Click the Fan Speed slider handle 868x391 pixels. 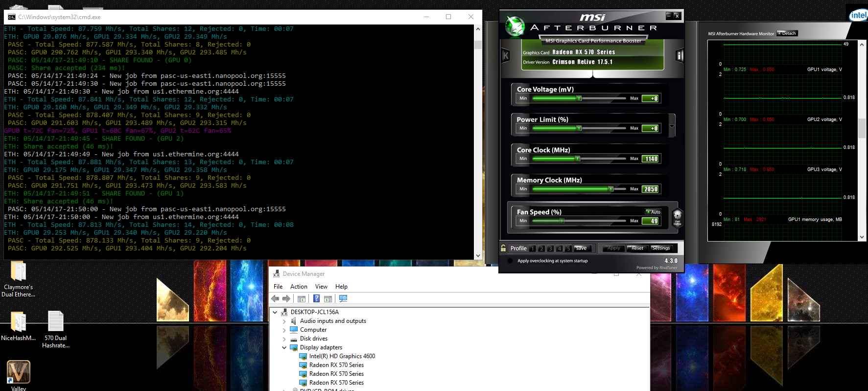(x=562, y=221)
